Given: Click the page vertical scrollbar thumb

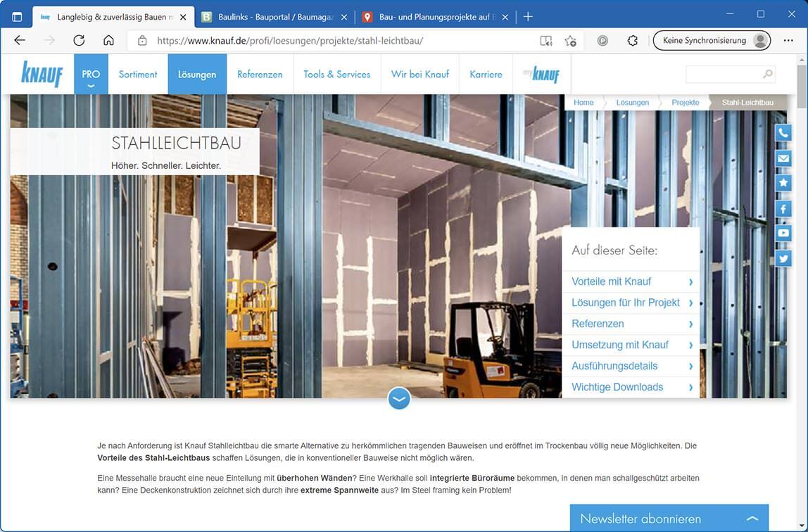Looking at the screenshot, I should (x=802, y=86).
